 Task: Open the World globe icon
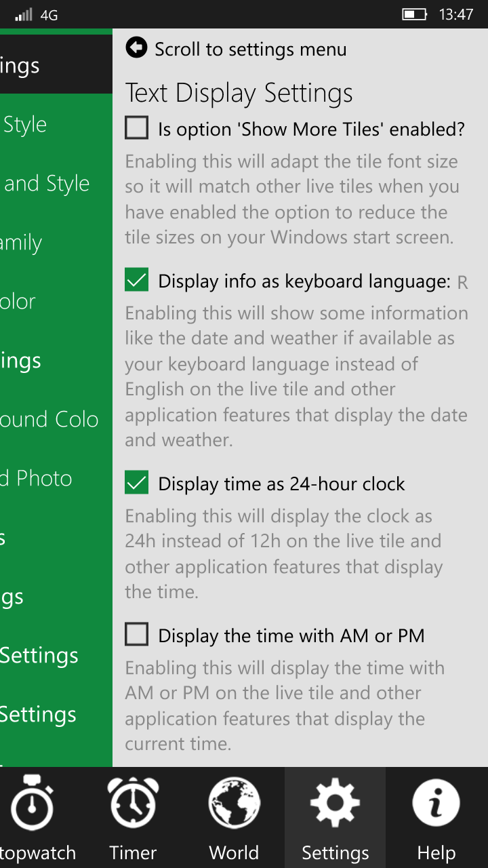click(x=234, y=803)
